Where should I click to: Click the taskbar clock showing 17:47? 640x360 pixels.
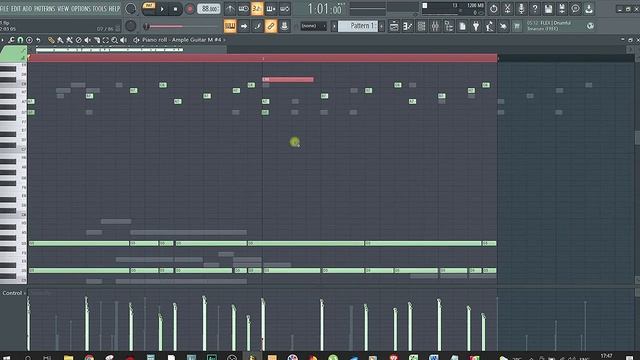(607, 356)
